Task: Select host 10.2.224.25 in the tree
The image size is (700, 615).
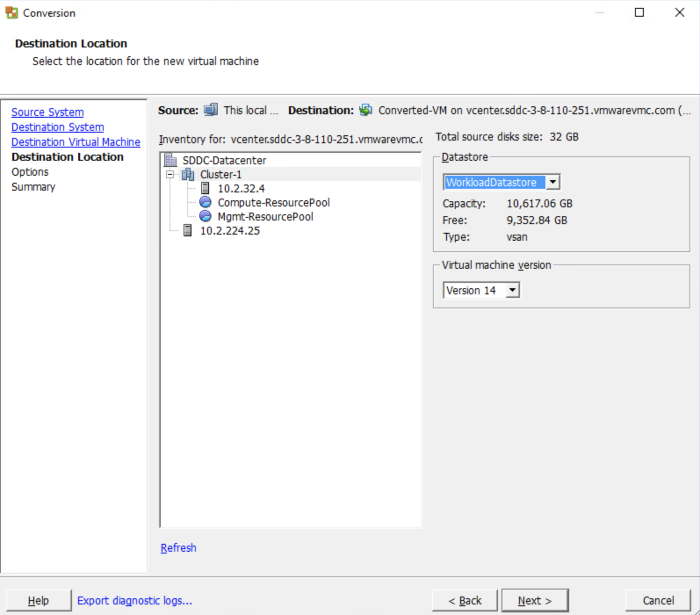Action: pyautogui.click(x=230, y=231)
